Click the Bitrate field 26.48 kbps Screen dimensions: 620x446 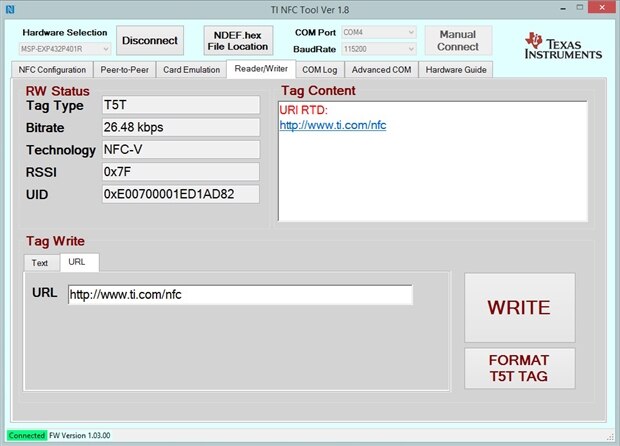181,127
